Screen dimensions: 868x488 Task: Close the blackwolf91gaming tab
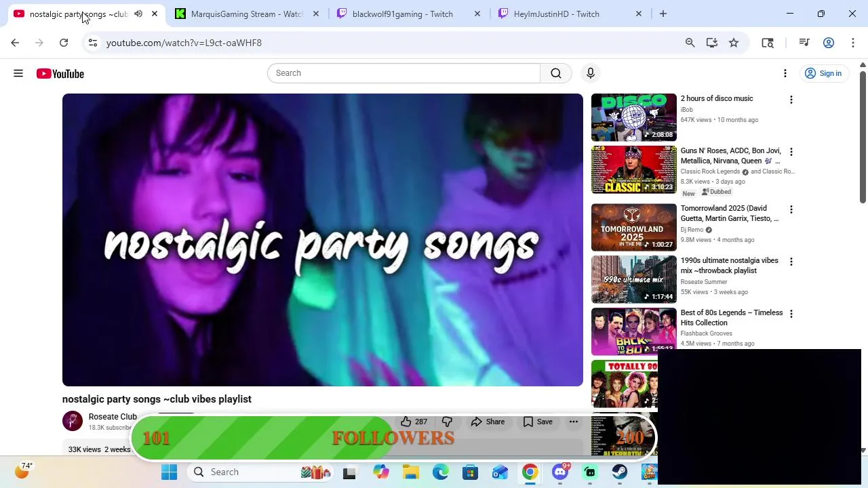(x=477, y=14)
